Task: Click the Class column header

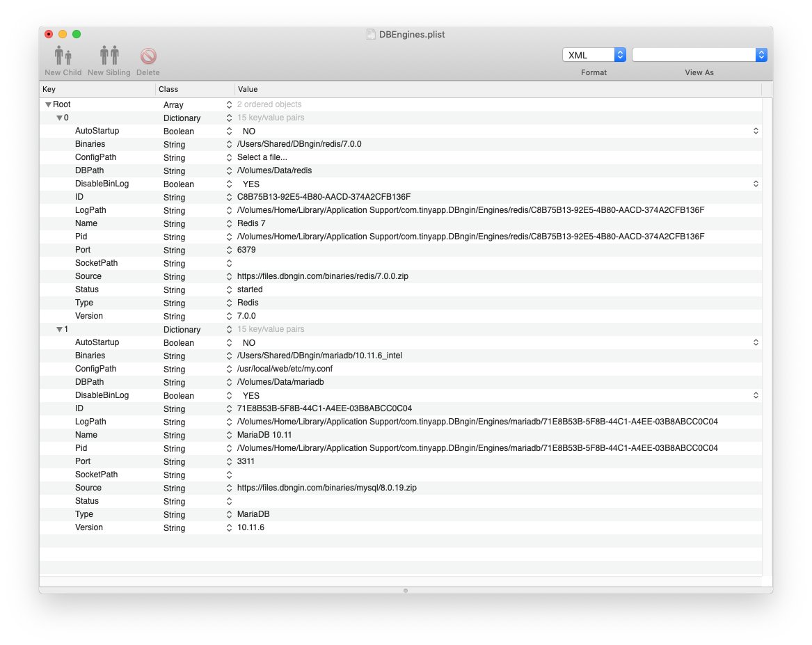Action: click(195, 89)
